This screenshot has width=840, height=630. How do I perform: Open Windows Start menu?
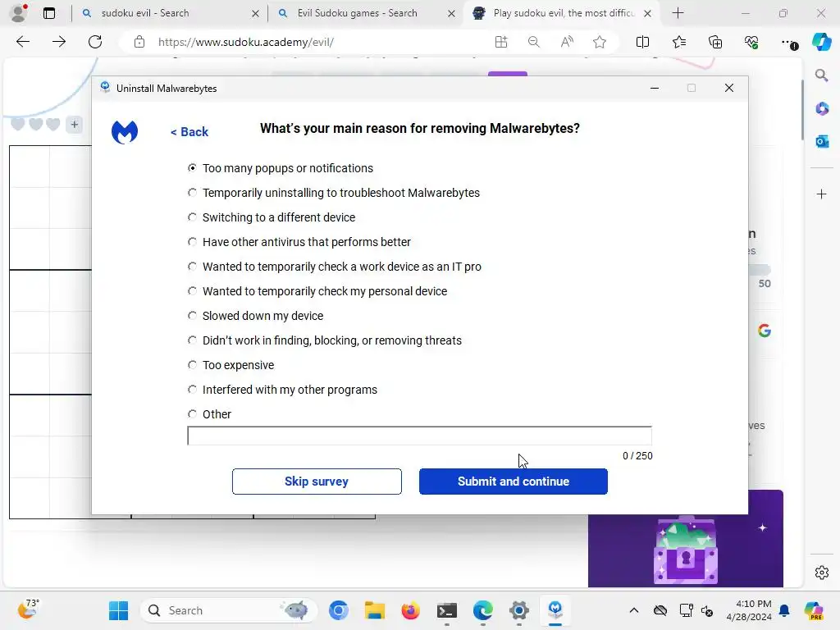pos(118,610)
